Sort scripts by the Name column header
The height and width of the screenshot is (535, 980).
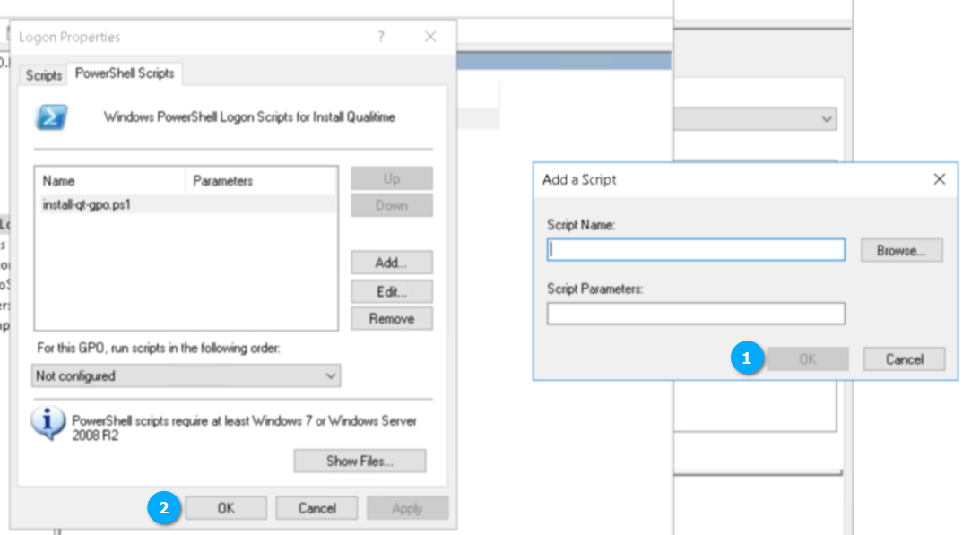(x=109, y=181)
